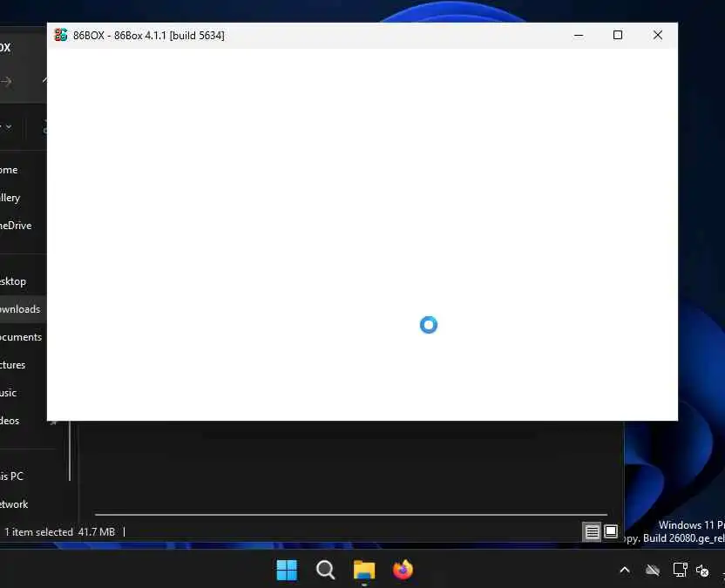Close the 86Box window
Viewport: 725px width, 588px height.
pos(658,35)
